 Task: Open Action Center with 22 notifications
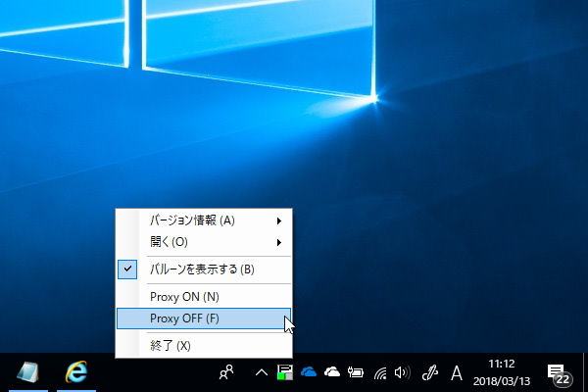click(x=559, y=373)
